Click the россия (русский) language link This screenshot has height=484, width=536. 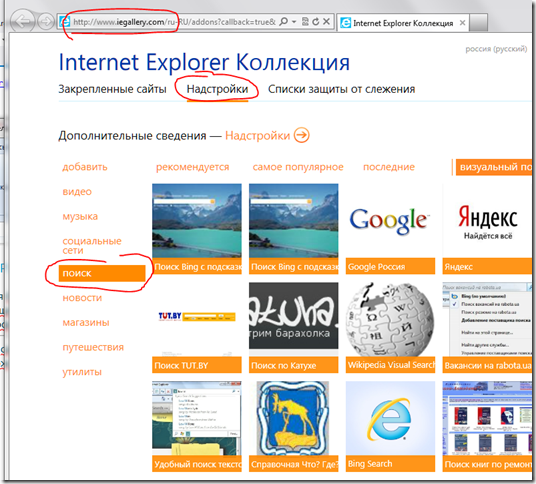[x=496, y=49]
